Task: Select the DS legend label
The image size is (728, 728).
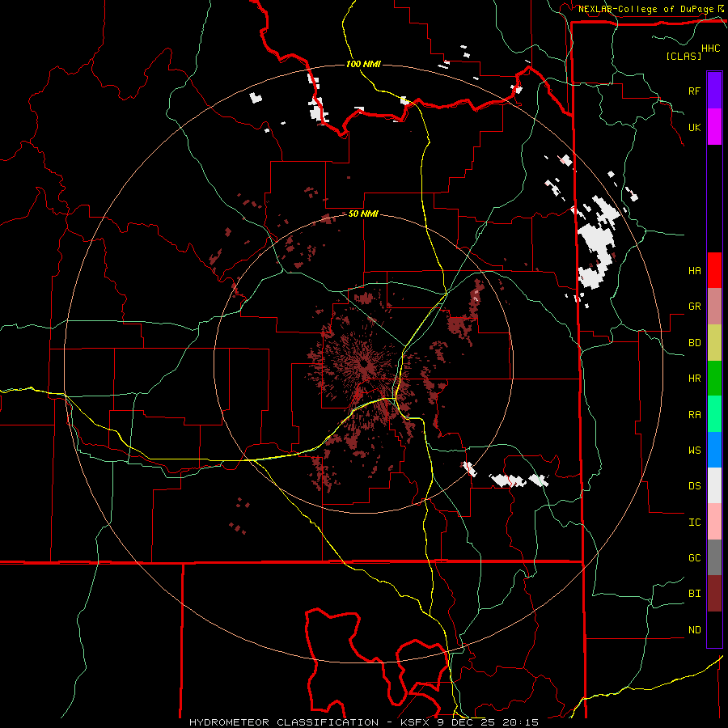Action: tap(694, 486)
